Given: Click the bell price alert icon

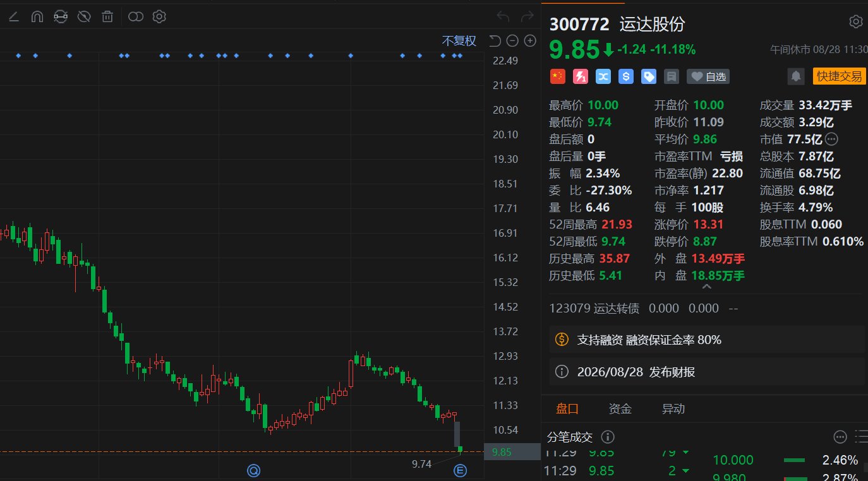Looking at the screenshot, I should click(x=796, y=76).
